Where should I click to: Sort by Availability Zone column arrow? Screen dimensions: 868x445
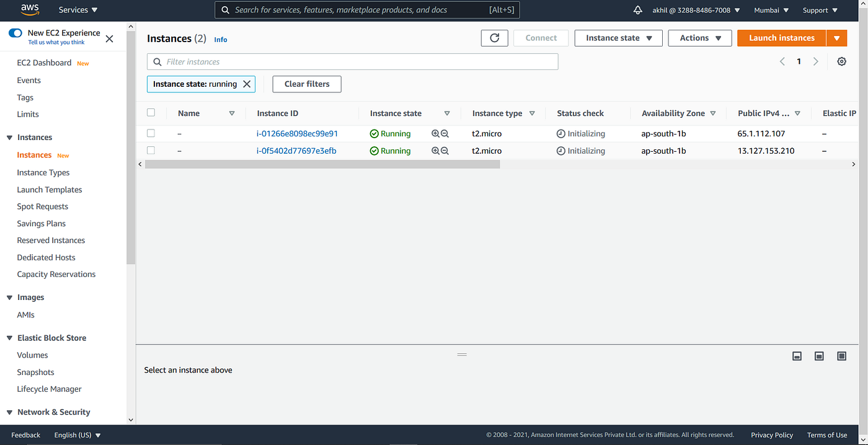point(713,113)
